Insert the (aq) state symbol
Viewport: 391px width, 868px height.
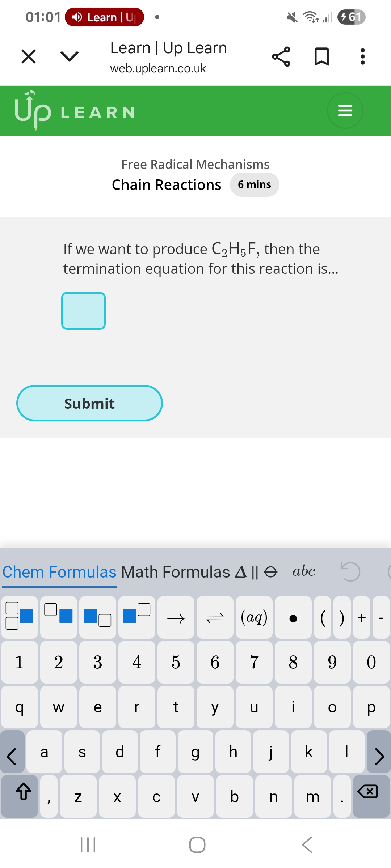[x=254, y=618]
